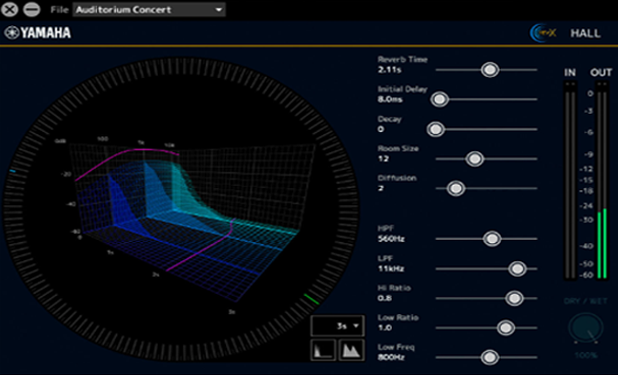Screen dimensions: 618x375
Task: Click the LPF slider knob
Action: click(517, 269)
